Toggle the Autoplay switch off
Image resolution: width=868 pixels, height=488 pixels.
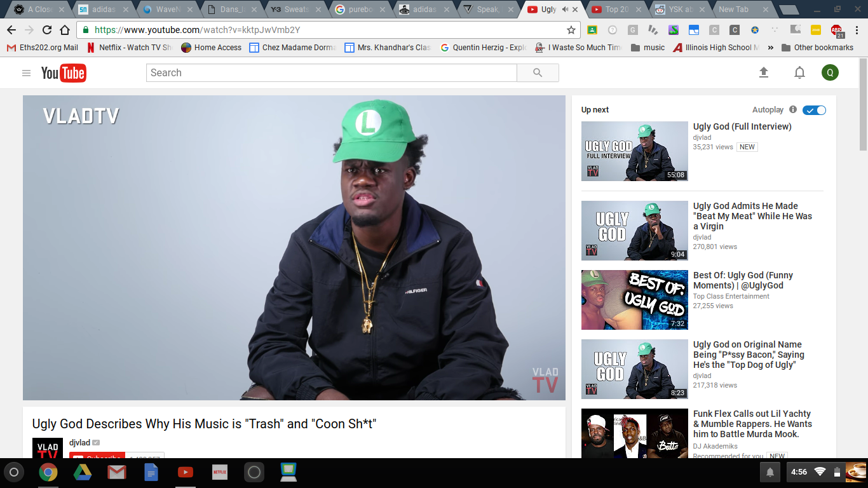pos(814,110)
